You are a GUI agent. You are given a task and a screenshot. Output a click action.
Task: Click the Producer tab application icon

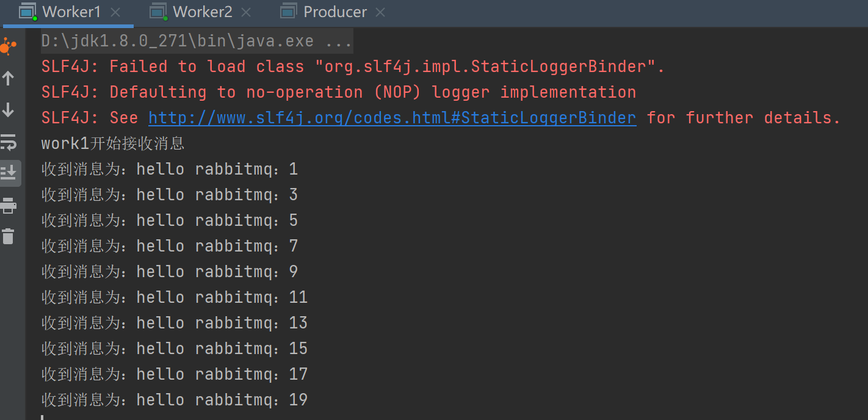point(289,12)
